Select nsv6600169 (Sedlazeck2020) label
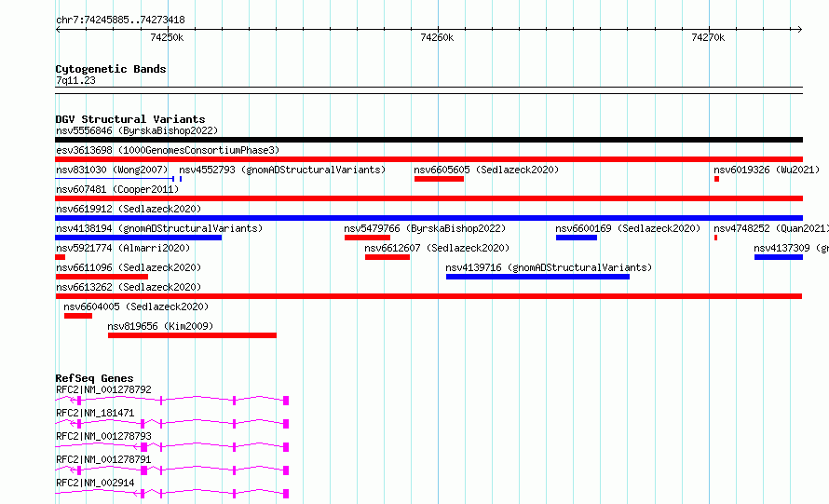 [628, 228]
